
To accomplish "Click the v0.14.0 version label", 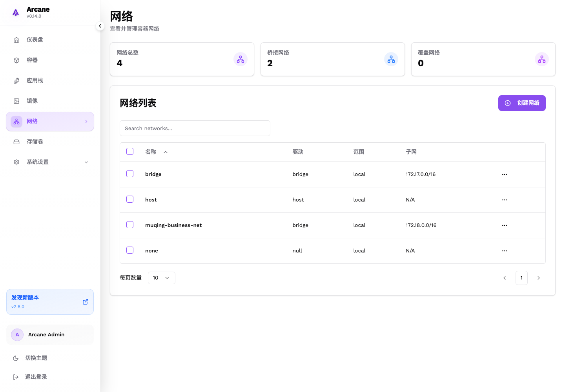I will (34, 16).
